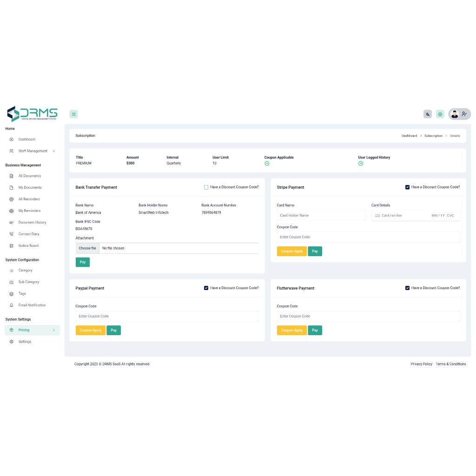476x476 pixels.
Task: Open Contact Diary menu item
Action: tap(29, 234)
